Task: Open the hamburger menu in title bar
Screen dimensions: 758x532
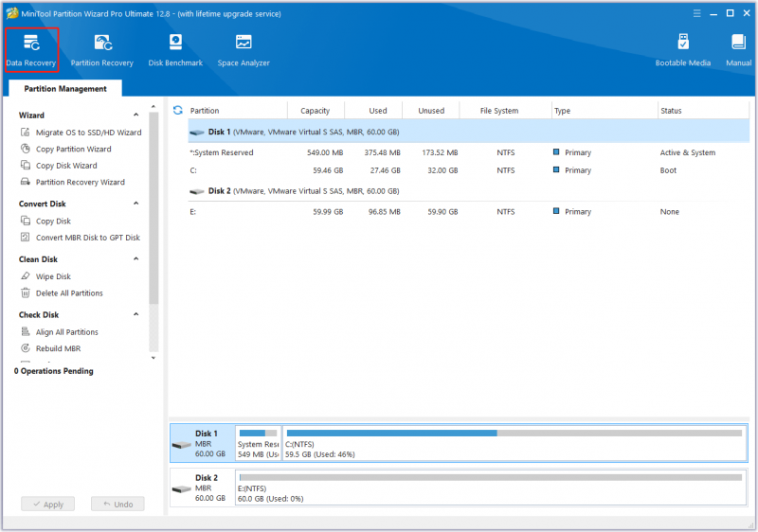Action: coord(696,13)
